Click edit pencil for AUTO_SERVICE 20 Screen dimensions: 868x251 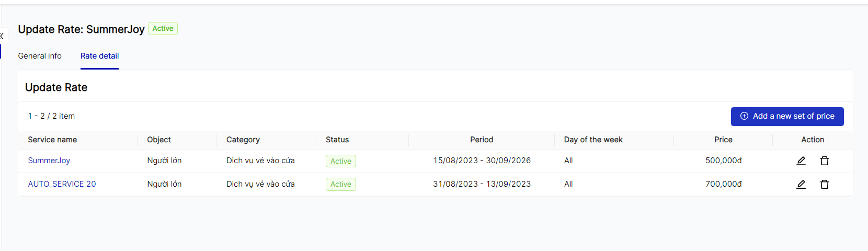(801, 185)
